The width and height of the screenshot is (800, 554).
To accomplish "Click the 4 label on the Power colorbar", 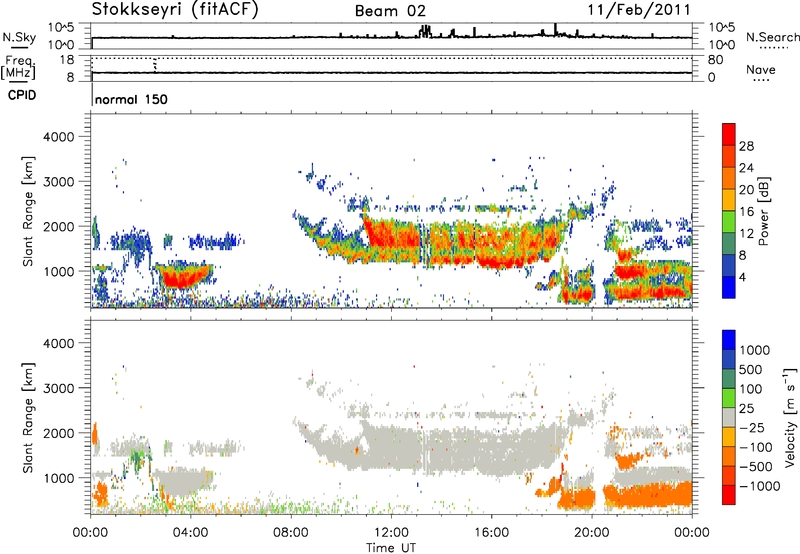I will coord(742,278).
